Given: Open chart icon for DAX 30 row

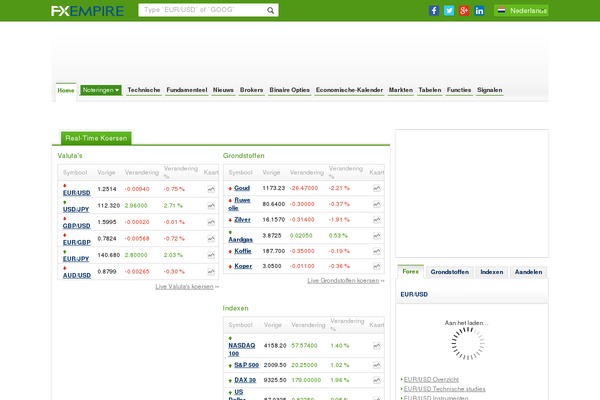Looking at the screenshot, I should point(377,380).
